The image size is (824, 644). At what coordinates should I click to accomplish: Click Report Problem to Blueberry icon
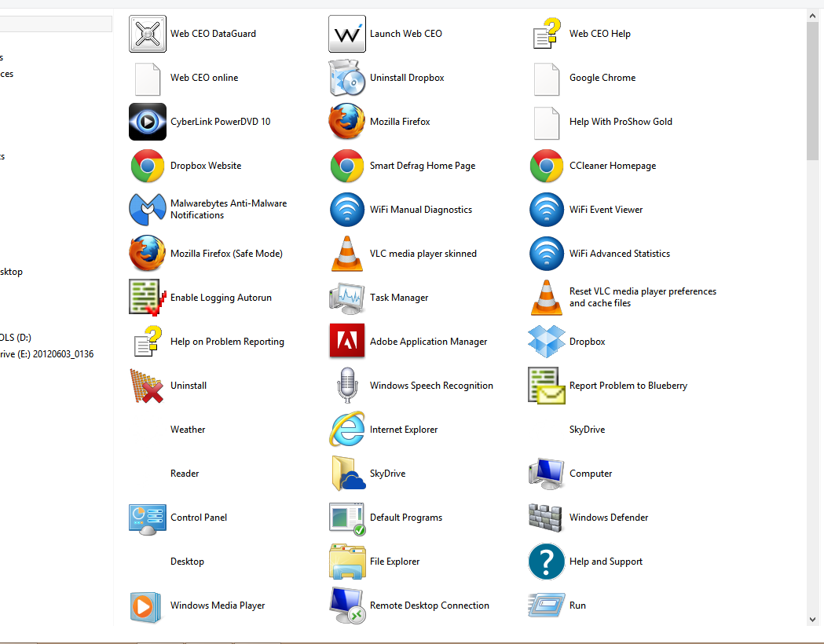[x=547, y=386]
